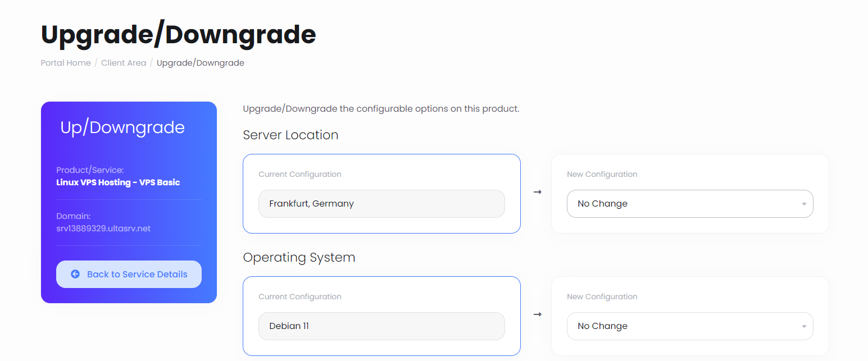This screenshot has height=361, width=868.
Task: Click the 'Frankfurt, Germany' configuration field
Action: pos(381,203)
